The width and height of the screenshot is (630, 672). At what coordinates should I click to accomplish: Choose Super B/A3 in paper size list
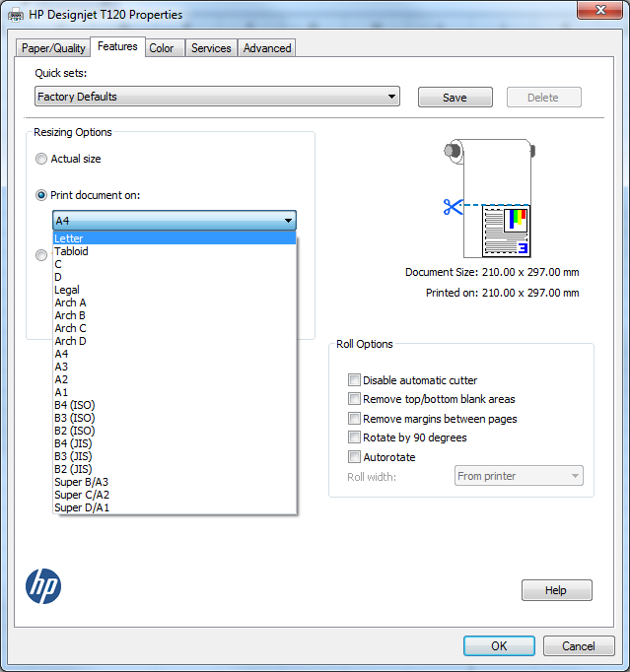pyautogui.click(x=175, y=482)
